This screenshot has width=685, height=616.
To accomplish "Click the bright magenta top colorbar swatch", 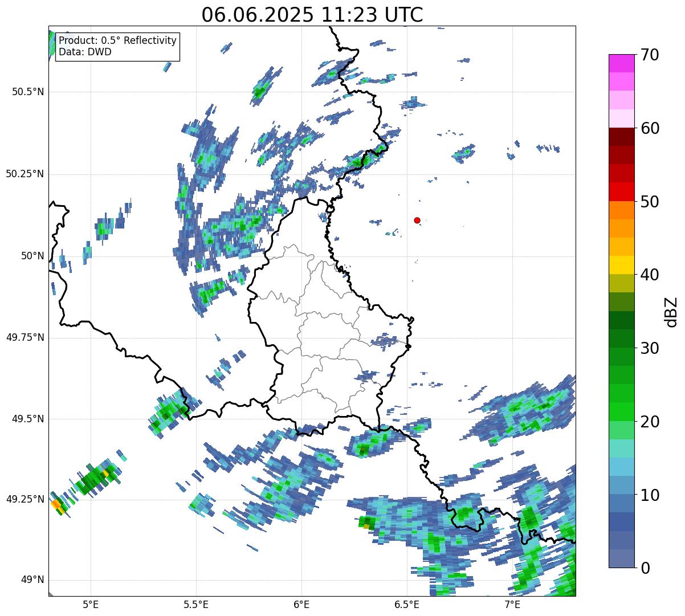I will [x=621, y=63].
